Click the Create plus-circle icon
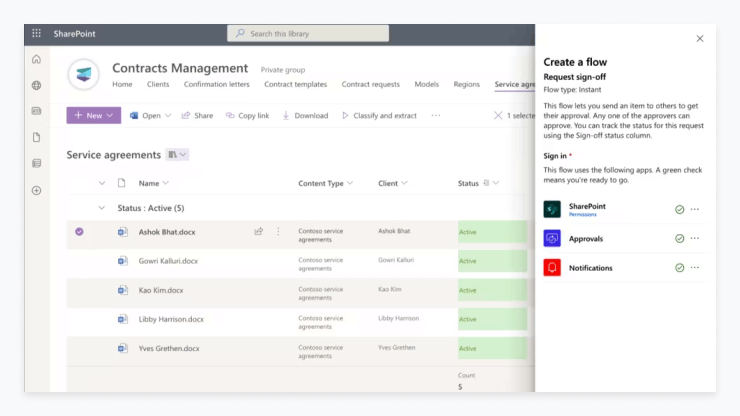 point(36,190)
